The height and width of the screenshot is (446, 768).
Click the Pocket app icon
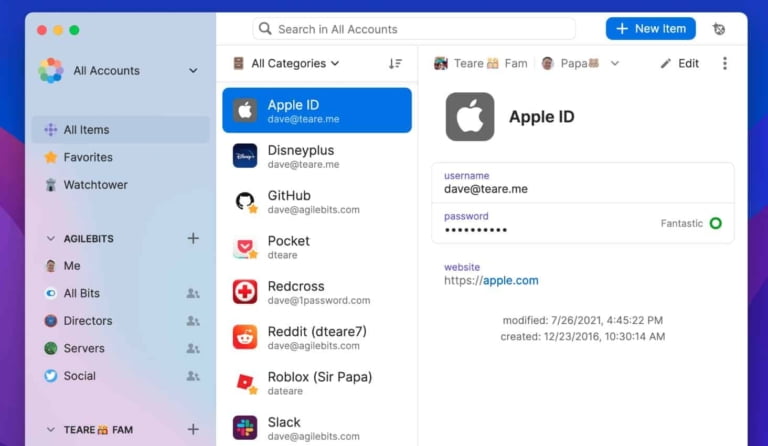tap(245, 247)
